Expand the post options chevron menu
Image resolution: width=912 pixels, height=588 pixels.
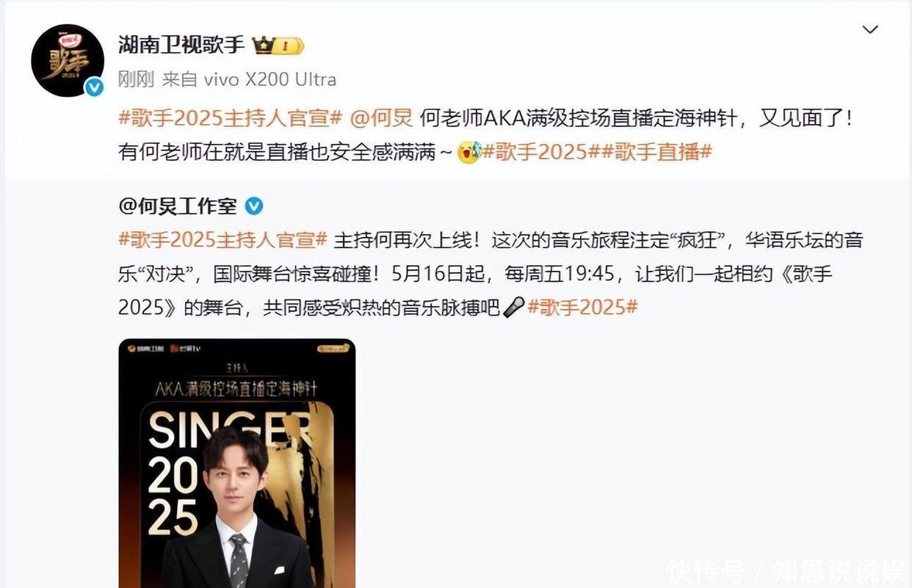[x=870, y=30]
